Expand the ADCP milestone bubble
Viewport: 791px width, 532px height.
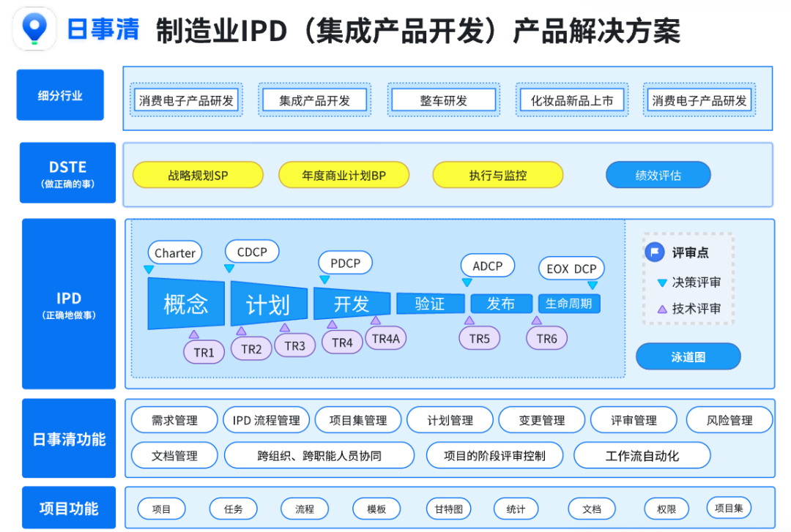click(487, 266)
